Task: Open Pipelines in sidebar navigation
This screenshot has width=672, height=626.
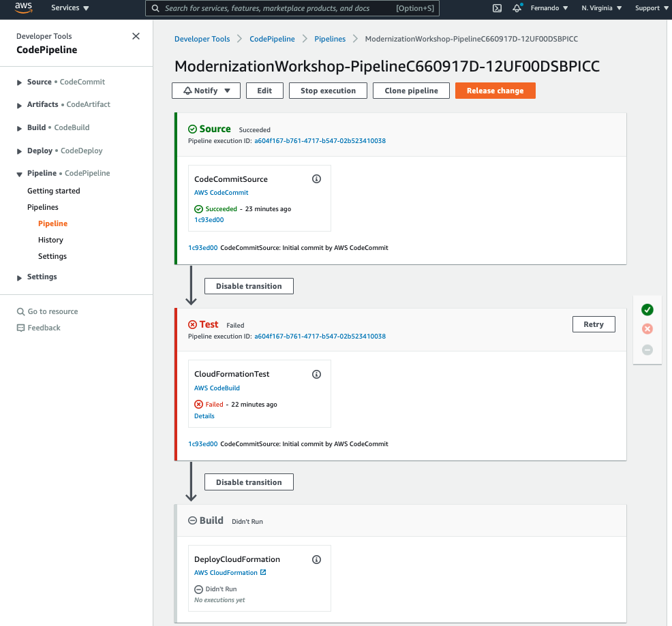Action: pos(43,207)
